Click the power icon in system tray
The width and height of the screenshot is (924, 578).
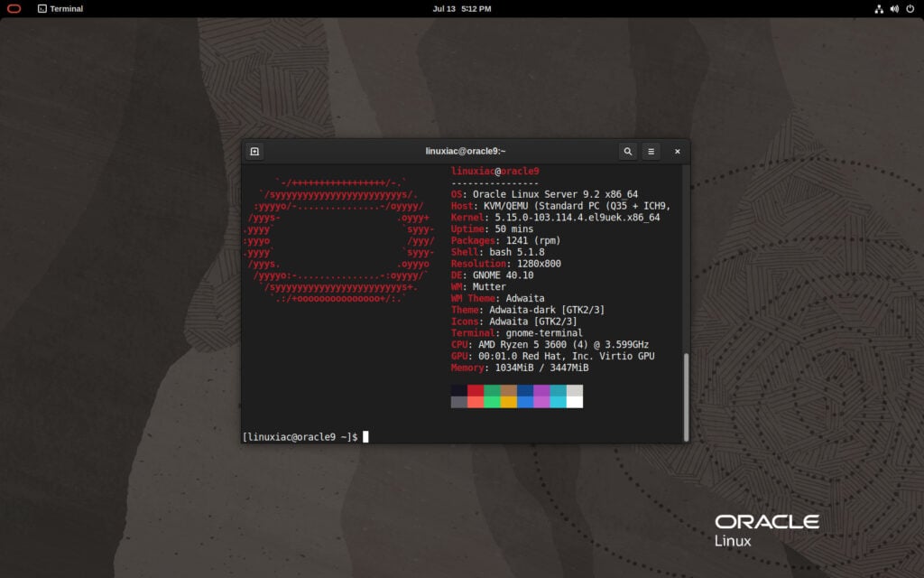click(910, 9)
